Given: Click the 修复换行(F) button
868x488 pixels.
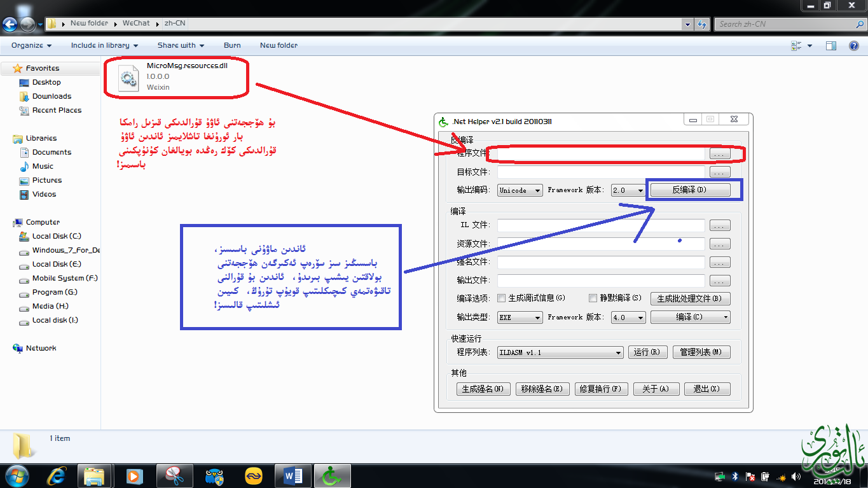Looking at the screenshot, I should click(600, 389).
